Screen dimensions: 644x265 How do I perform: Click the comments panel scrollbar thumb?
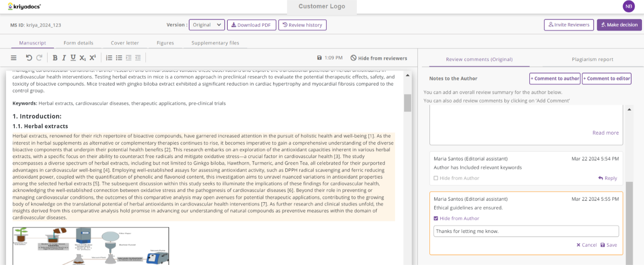coord(629,223)
